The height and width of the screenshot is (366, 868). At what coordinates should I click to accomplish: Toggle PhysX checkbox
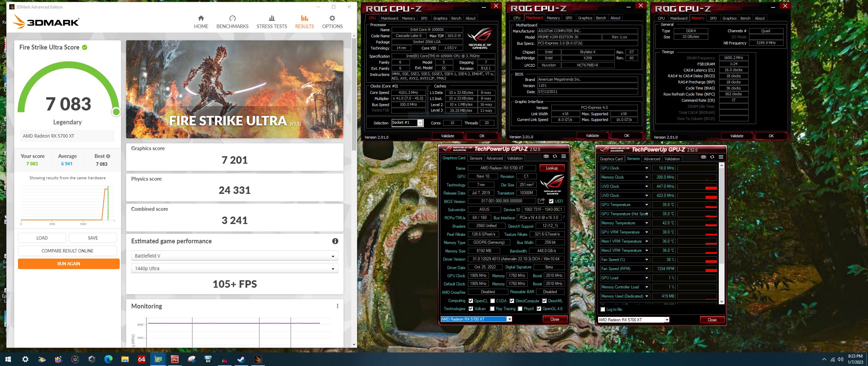[520, 309]
